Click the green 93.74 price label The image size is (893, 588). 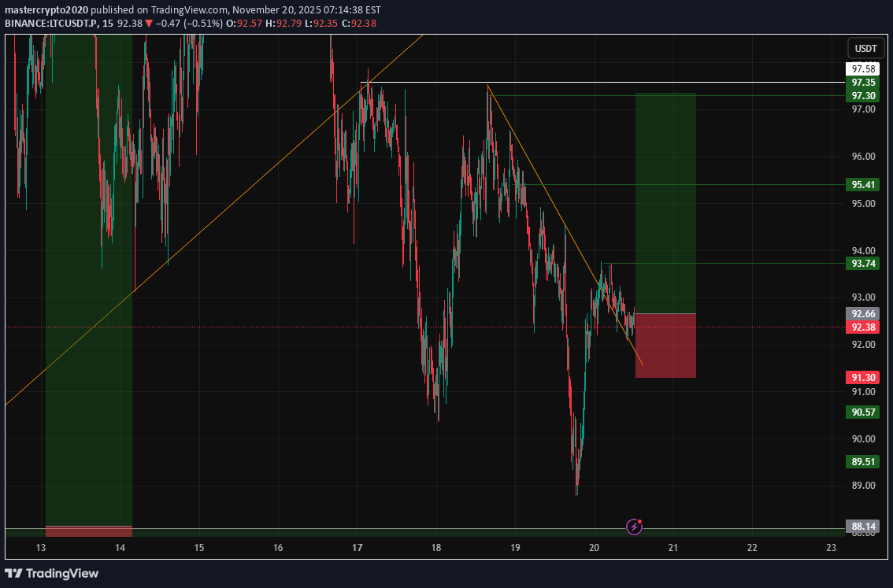(x=862, y=264)
